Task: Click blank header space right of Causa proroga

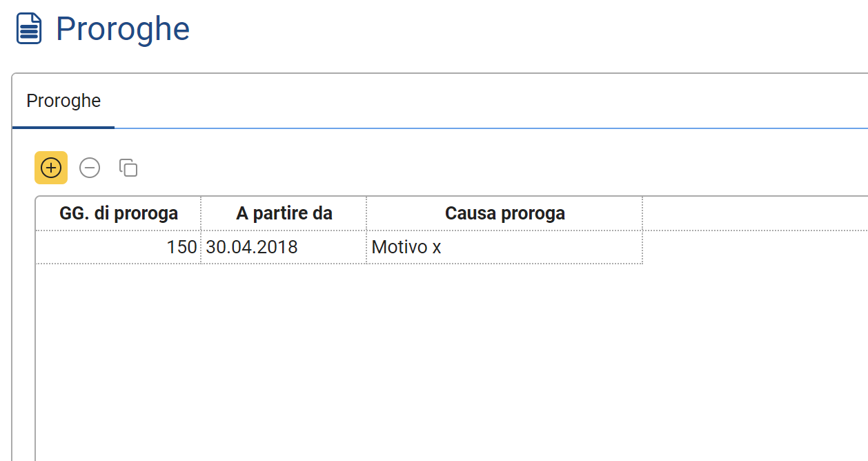Action: pyautogui.click(x=752, y=214)
